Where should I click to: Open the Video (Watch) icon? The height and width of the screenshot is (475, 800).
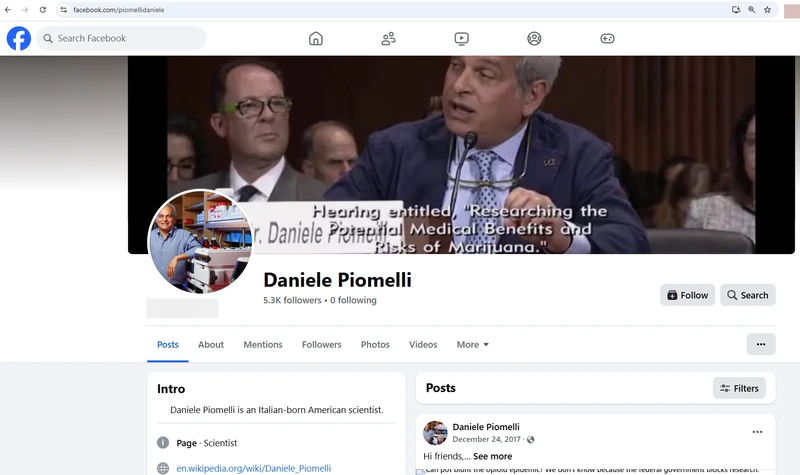coord(461,38)
